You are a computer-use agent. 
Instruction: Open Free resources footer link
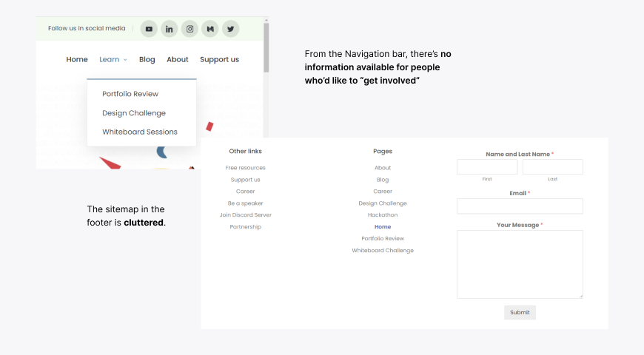[245, 168]
